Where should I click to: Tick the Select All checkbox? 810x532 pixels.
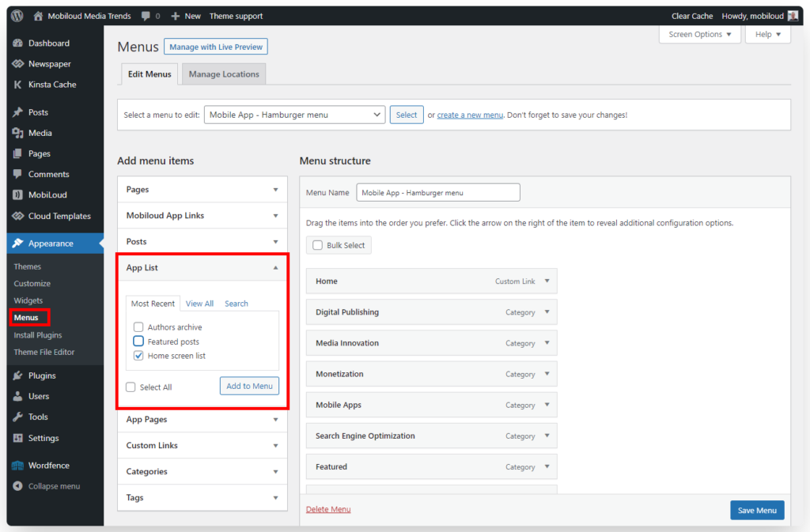pos(131,387)
